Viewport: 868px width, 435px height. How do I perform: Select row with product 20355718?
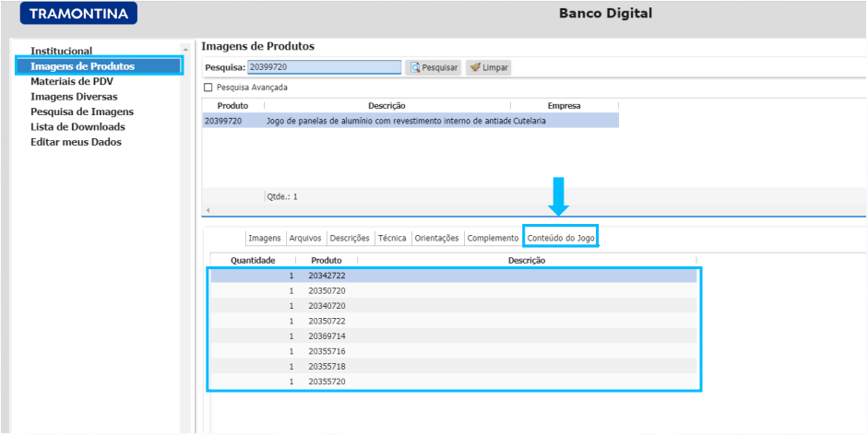pos(454,367)
